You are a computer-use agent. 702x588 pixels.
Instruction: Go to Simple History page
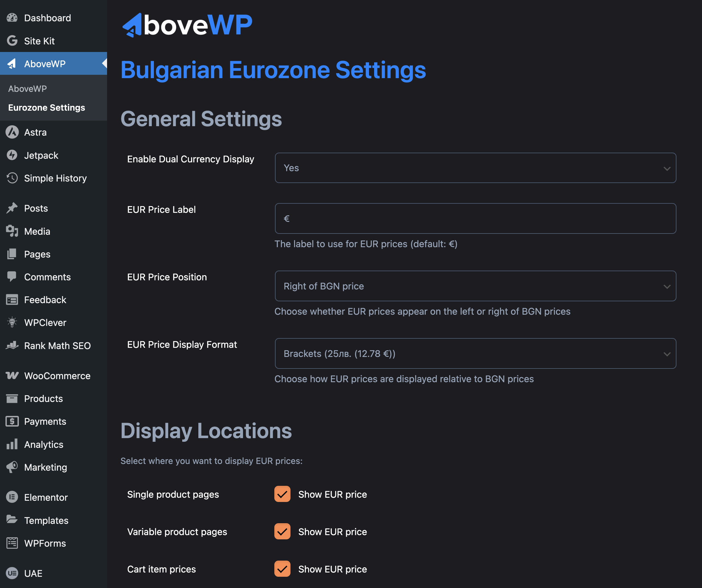pyautogui.click(x=54, y=178)
